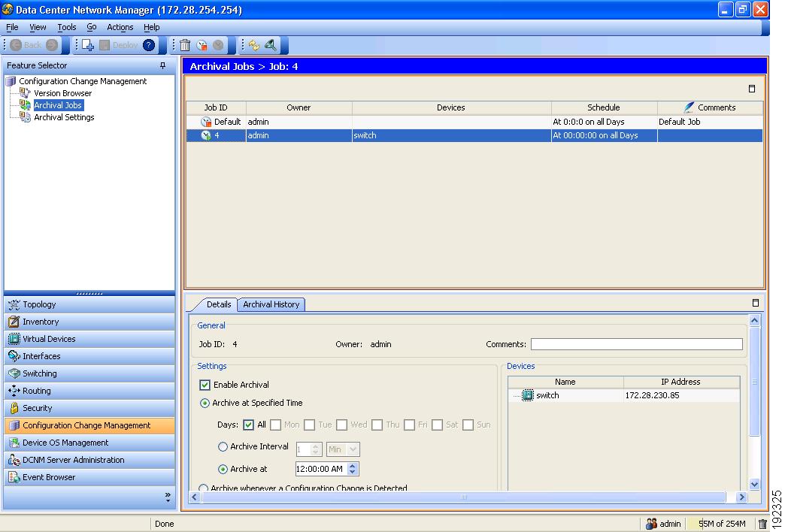
Task: Click the blue Help question mark icon
Action: tap(149, 45)
